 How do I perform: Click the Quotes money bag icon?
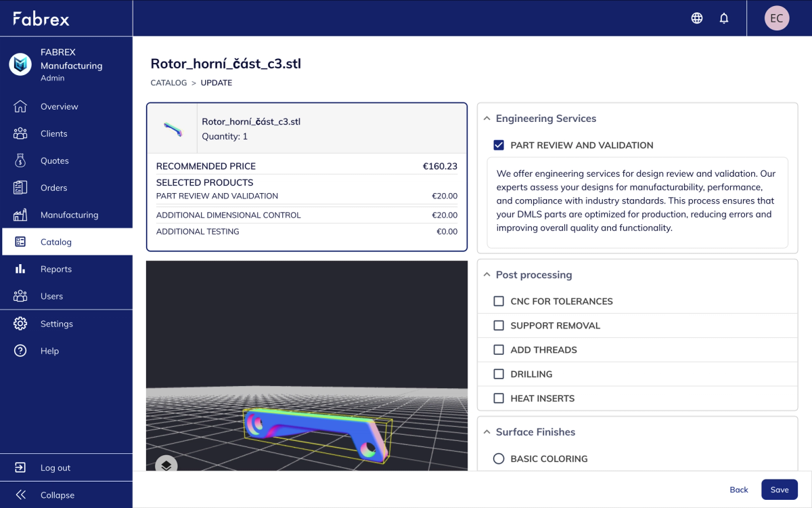pos(20,161)
